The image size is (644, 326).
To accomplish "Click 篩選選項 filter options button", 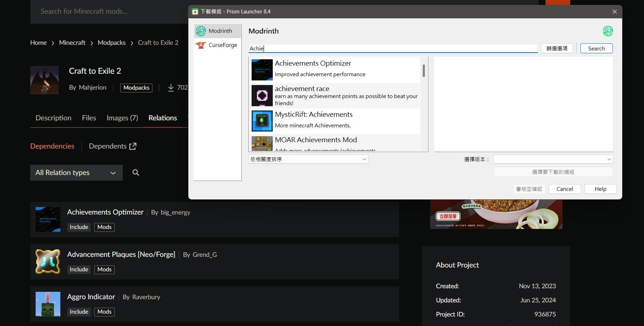I will (x=557, y=48).
